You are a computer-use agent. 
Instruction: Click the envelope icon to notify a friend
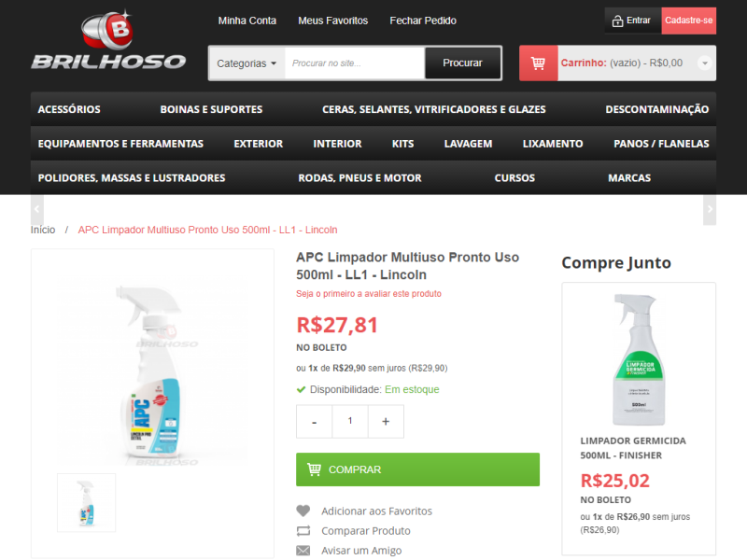click(303, 551)
